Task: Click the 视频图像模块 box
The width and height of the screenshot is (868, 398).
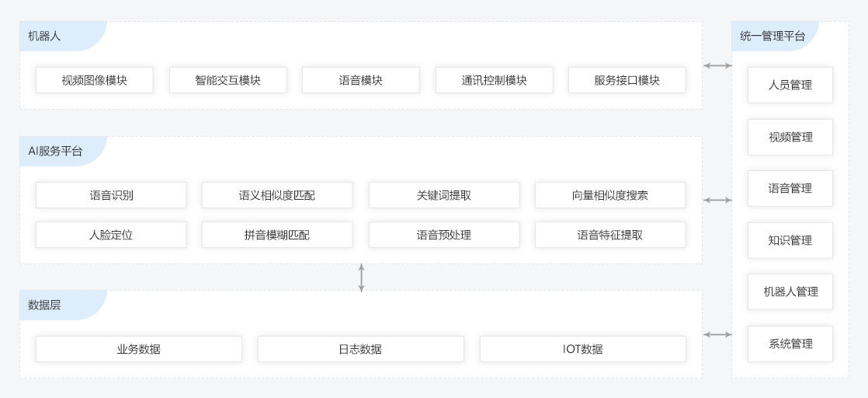Action: coord(94,80)
